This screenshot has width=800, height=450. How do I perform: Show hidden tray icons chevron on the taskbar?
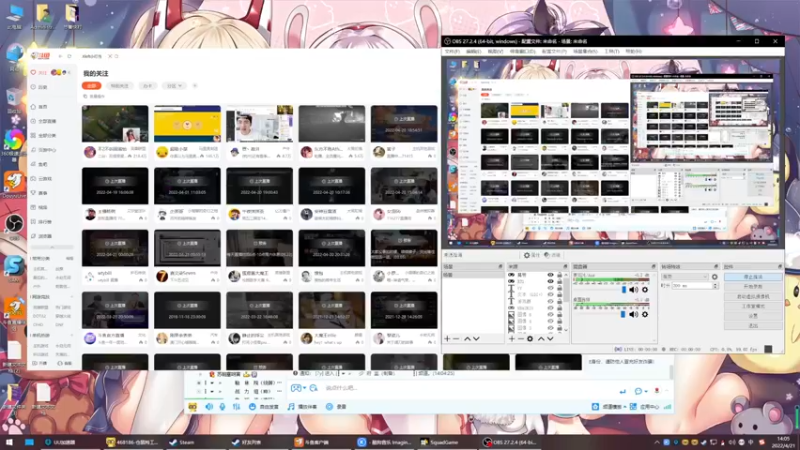657,442
